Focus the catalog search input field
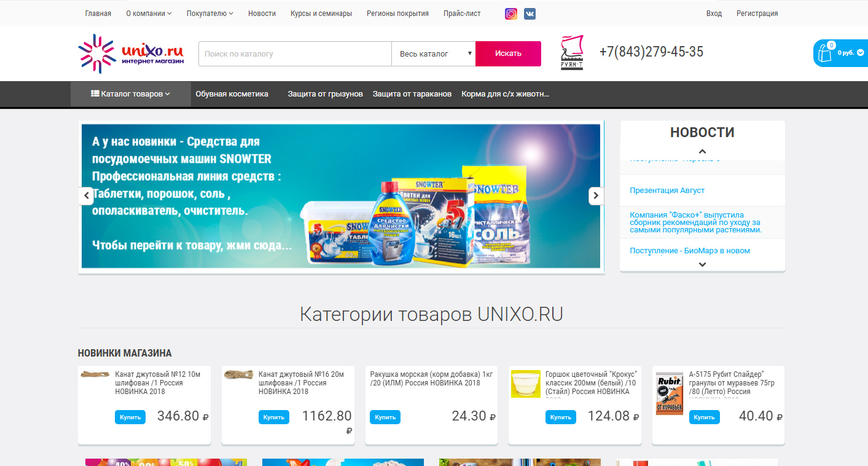868x466 pixels. pos(295,53)
